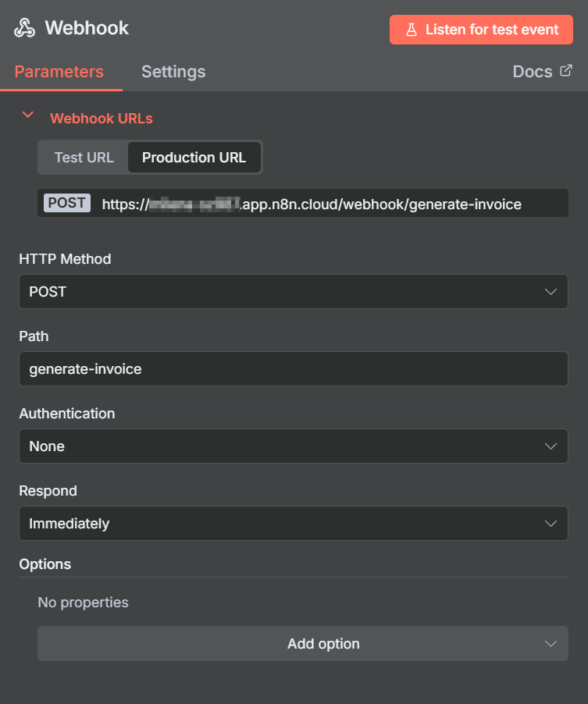This screenshot has width=588, height=704.
Task: Toggle between Test and Production URL display
Action: coord(84,157)
